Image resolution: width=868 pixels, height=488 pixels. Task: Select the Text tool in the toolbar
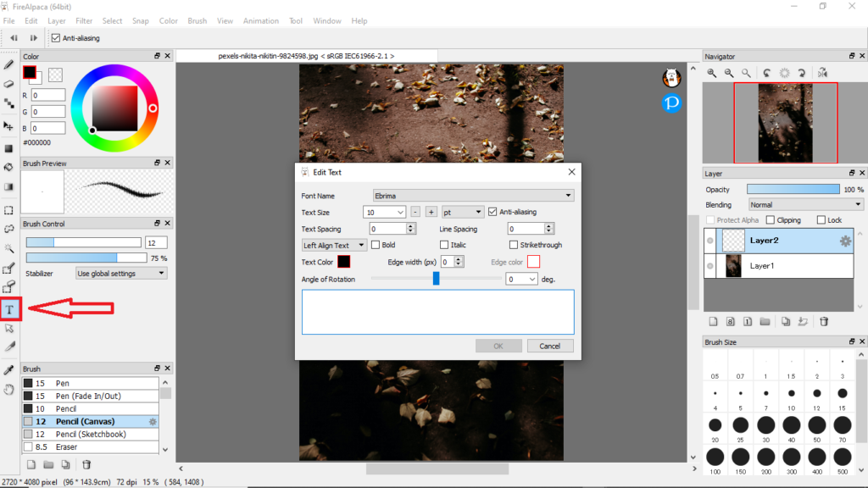[x=9, y=309]
